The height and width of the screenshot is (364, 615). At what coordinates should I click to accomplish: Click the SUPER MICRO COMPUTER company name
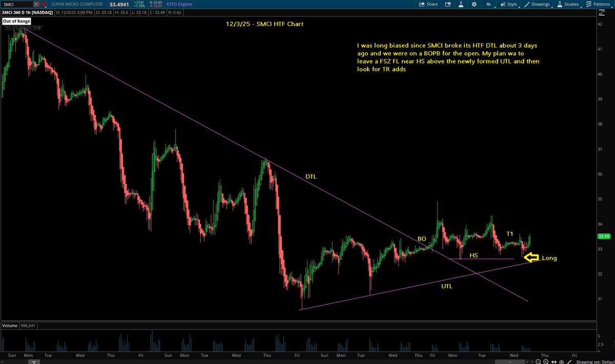(x=77, y=4)
